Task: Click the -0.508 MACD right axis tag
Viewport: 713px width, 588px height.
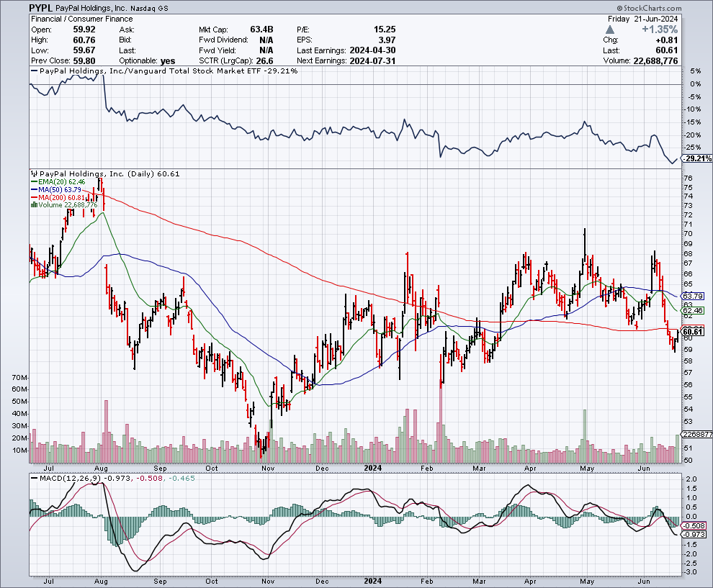Action: pyautogui.click(x=694, y=526)
